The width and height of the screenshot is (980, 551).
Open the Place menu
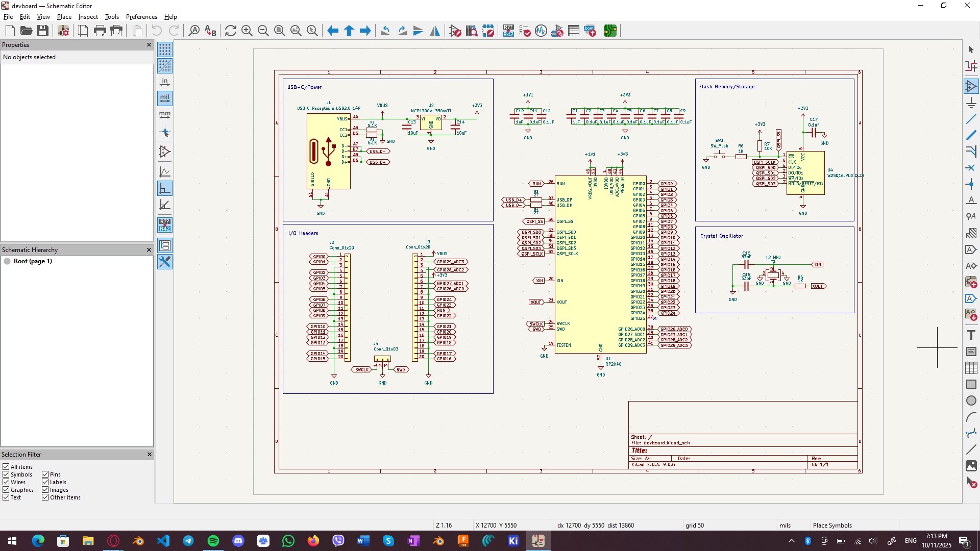tap(64, 17)
